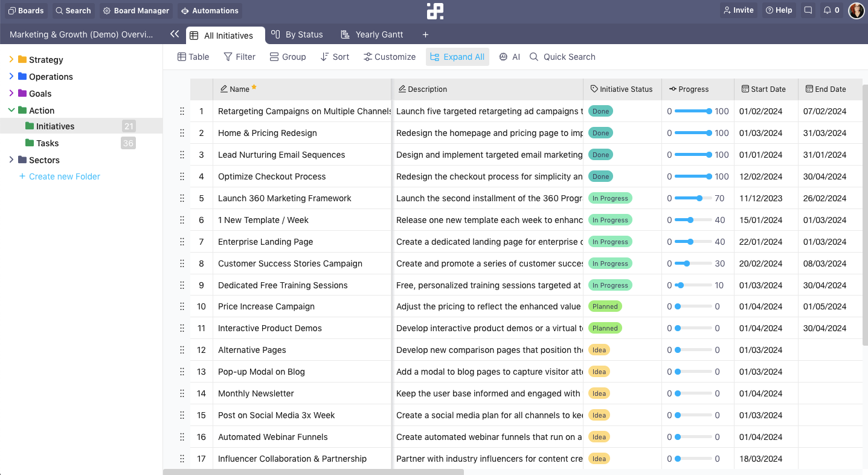Screen dimensions: 868x475
Task: Click Create new Folder
Action: [59, 176]
